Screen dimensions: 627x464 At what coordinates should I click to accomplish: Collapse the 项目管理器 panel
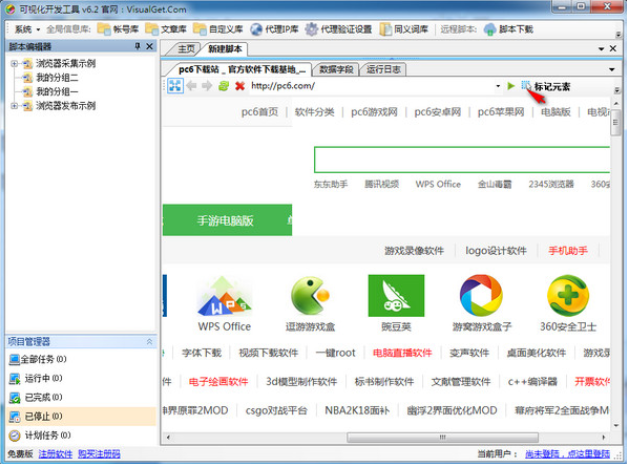pyautogui.click(x=150, y=342)
